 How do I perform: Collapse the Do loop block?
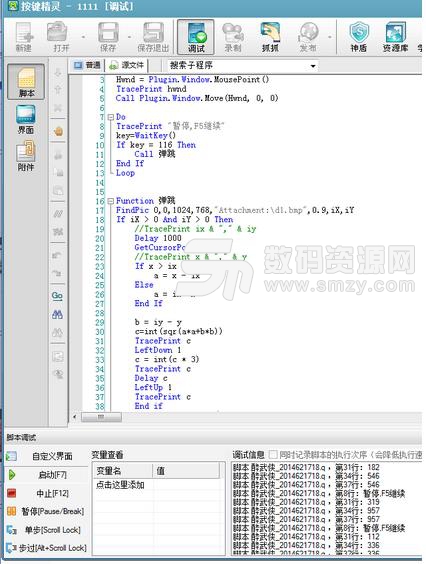coord(111,117)
